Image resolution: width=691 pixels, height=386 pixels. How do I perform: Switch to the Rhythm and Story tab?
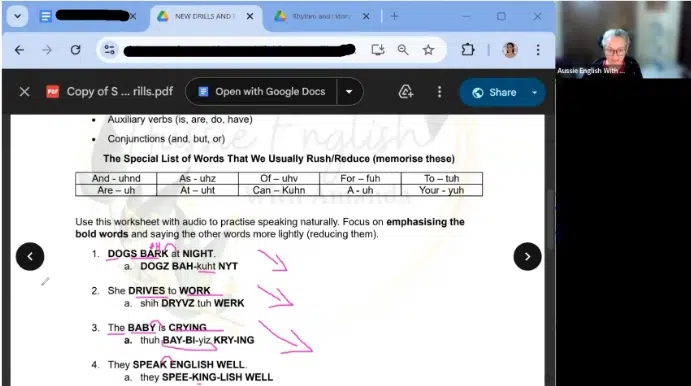tap(321, 17)
